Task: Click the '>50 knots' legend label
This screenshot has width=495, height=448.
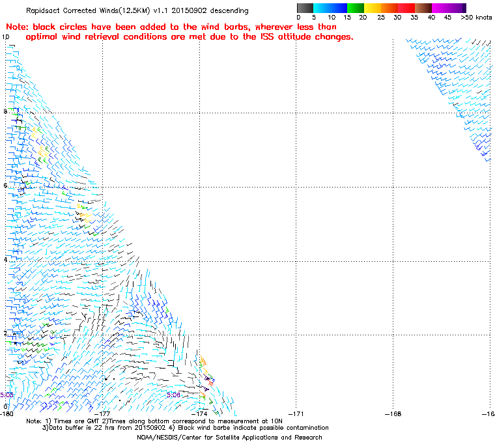Action: pos(476,18)
